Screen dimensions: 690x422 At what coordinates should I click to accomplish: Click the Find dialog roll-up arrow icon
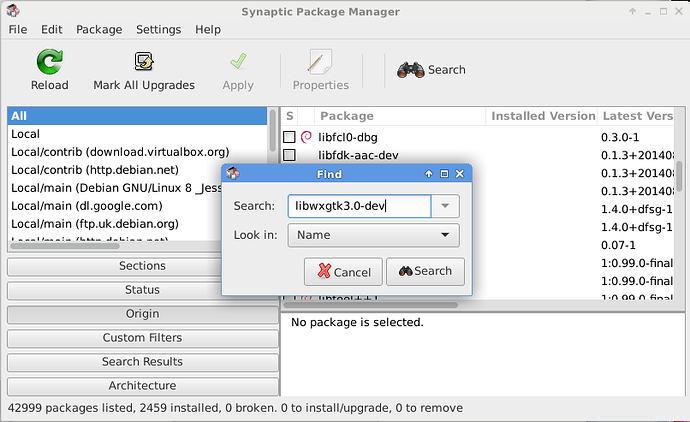point(429,174)
